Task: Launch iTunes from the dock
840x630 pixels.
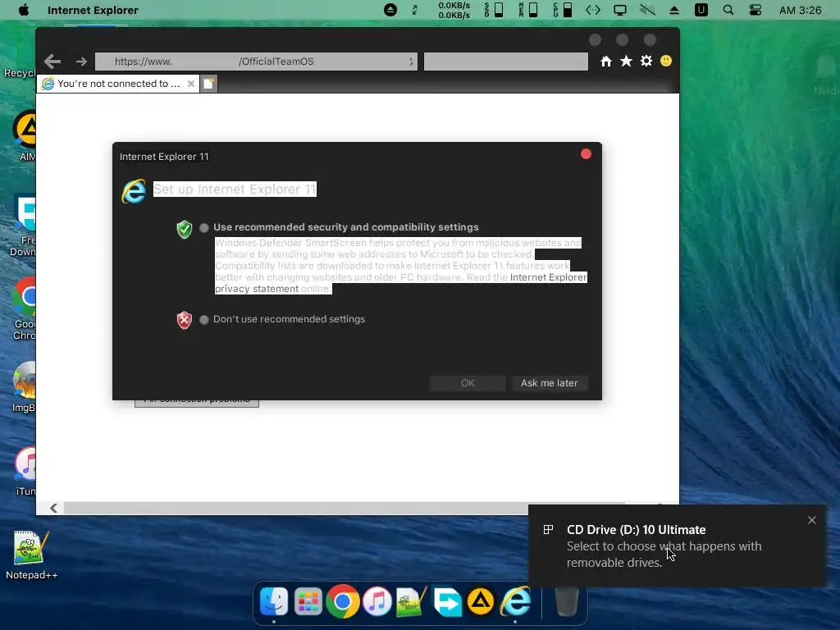Action: coord(377,601)
